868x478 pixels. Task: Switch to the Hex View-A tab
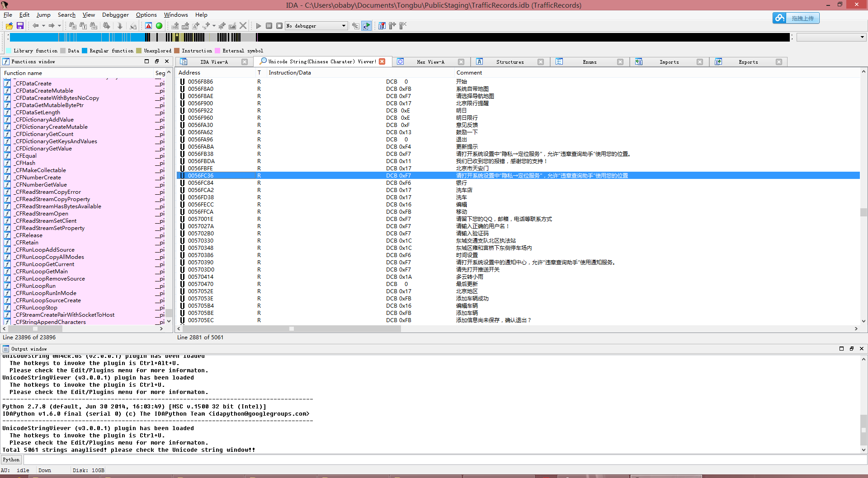click(x=430, y=62)
